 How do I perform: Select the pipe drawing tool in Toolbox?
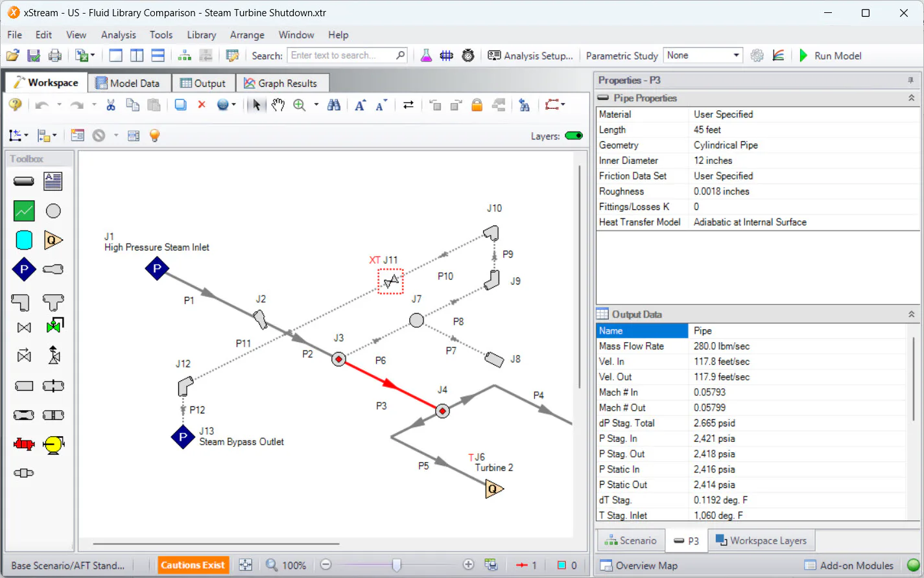point(24,181)
